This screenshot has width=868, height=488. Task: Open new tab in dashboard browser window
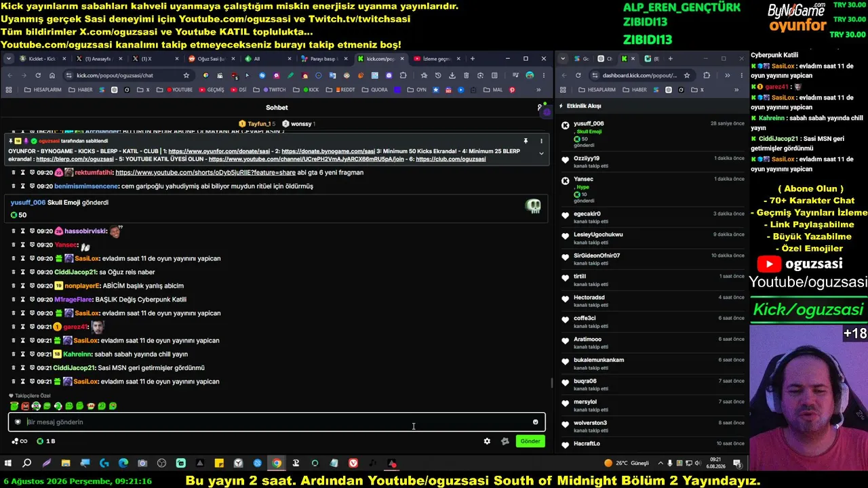pos(671,59)
